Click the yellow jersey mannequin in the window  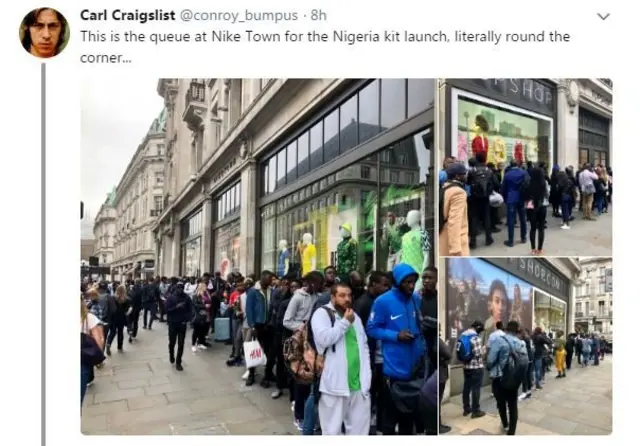coord(308,254)
